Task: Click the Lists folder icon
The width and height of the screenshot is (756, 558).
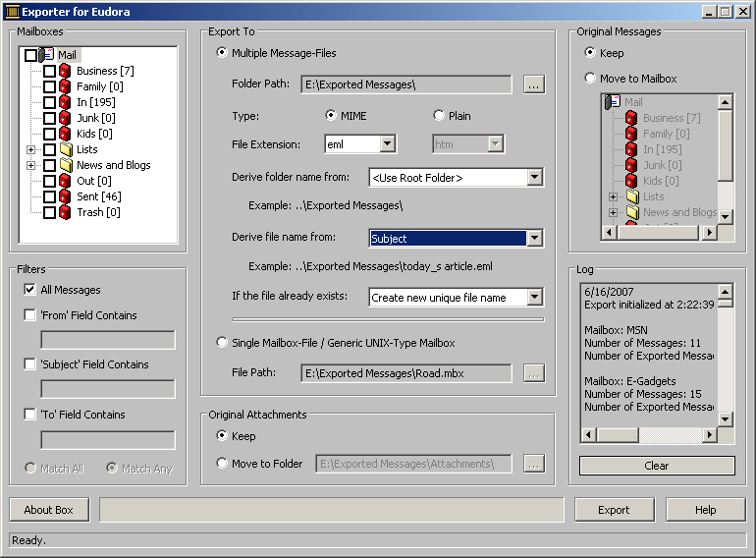Action: (x=66, y=149)
